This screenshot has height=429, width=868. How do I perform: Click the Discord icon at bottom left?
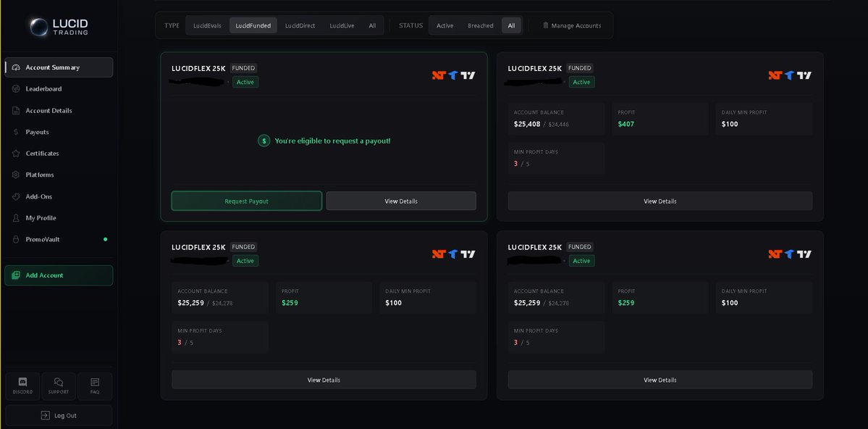point(22,382)
